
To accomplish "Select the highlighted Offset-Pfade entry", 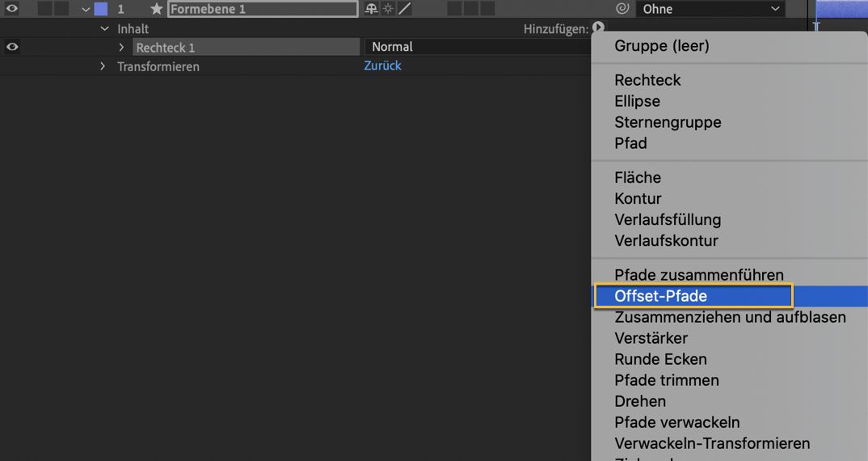I will click(730, 296).
